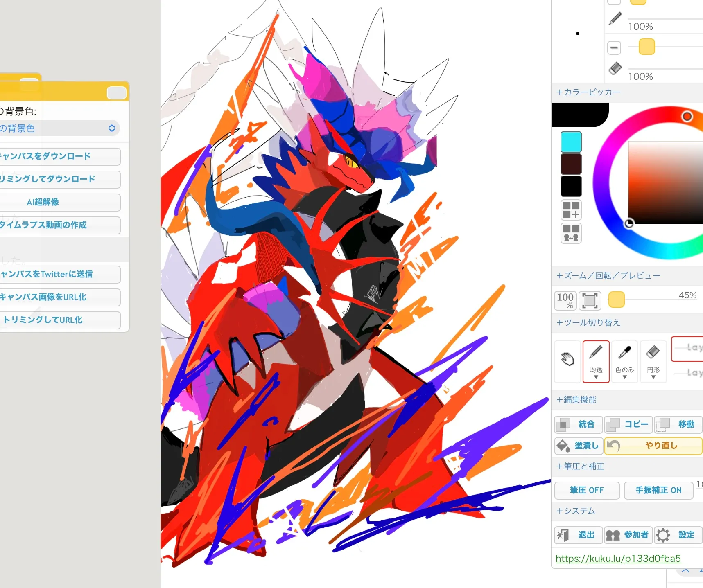Click the add palette color icon

(x=571, y=210)
